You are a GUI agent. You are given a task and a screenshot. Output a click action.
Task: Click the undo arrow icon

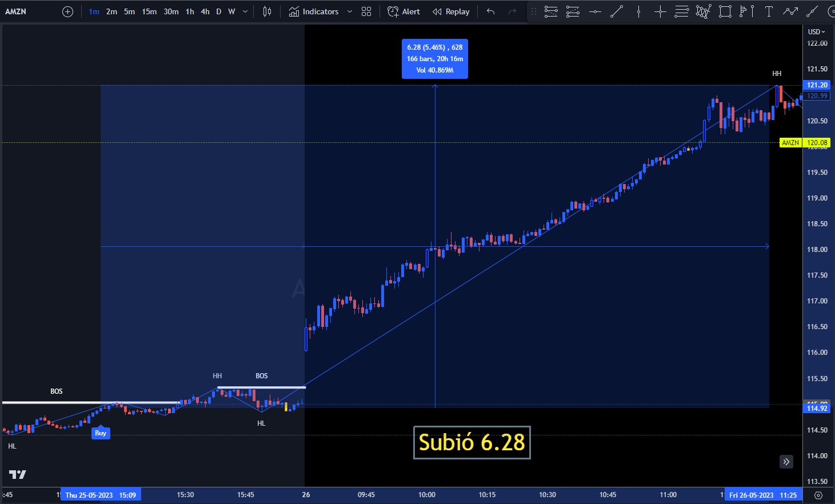[x=490, y=11]
